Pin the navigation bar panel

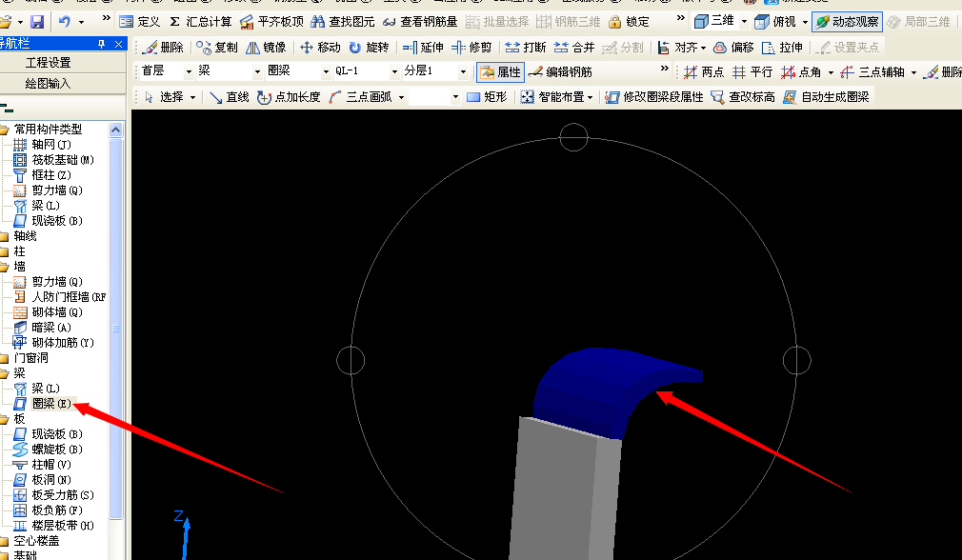coord(102,44)
